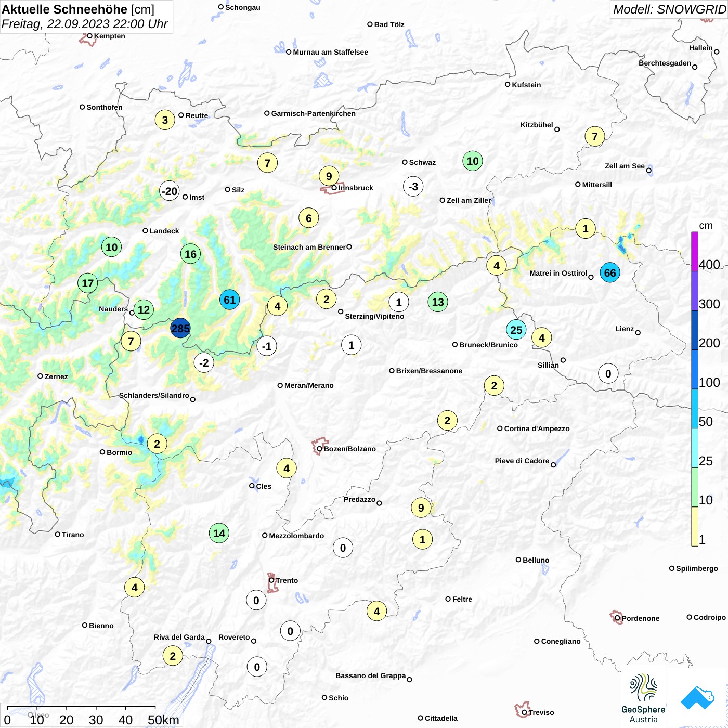This screenshot has height=728, width=728.
Task: Select the station marker showing 6
Action: 309,218
